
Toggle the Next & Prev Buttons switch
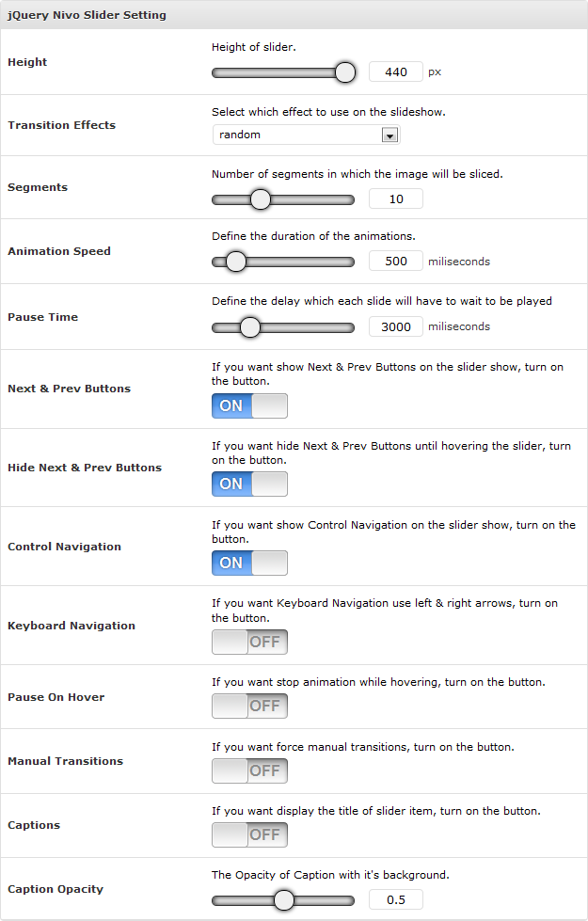(249, 405)
